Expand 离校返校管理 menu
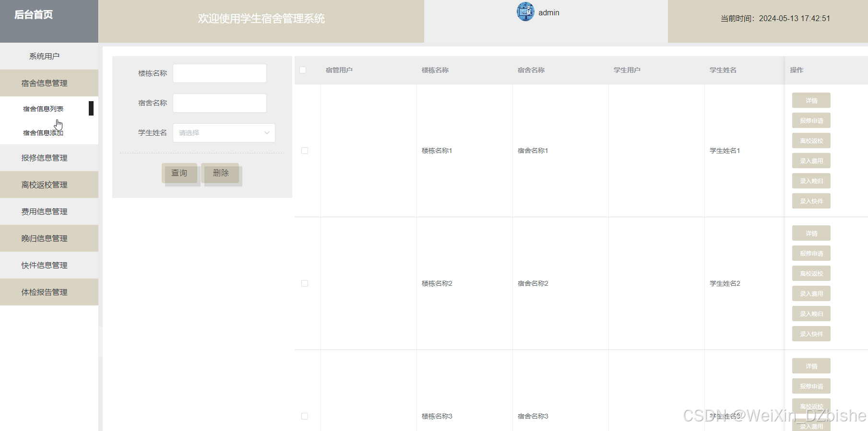 (x=49, y=185)
